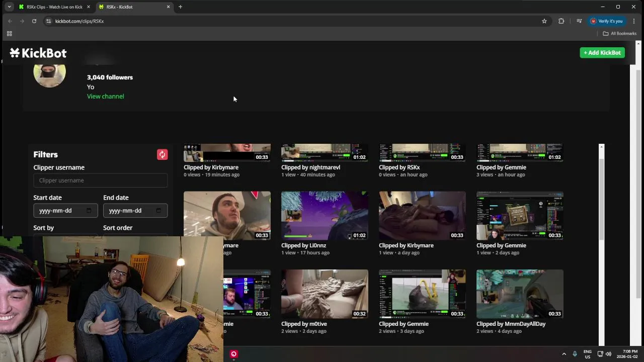Click 'Clipped by MmmDayAllDay' text
The image size is (644, 362).
tap(511, 324)
